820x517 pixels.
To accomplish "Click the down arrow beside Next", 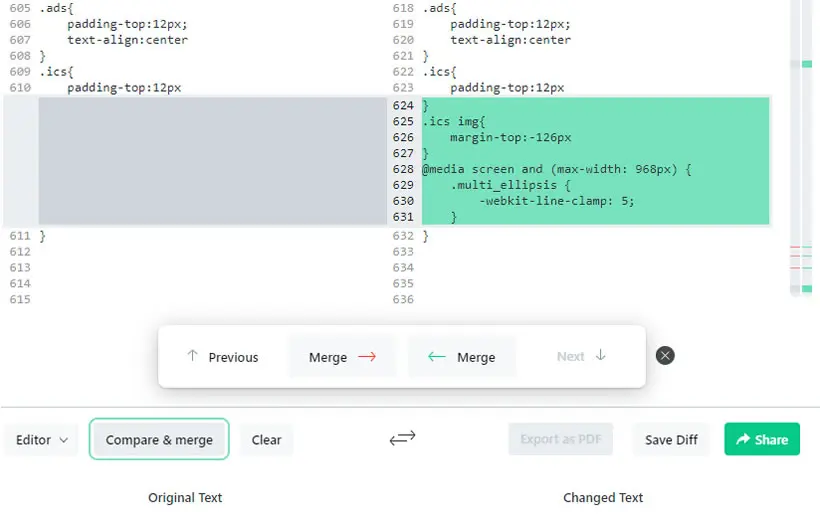I will (600, 355).
